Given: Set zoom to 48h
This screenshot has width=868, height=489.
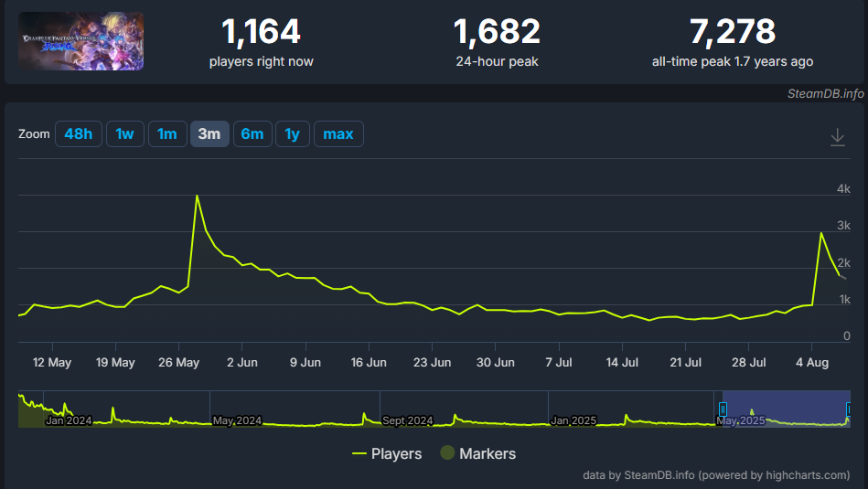Looking at the screenshot, I should tap(78, 133).
